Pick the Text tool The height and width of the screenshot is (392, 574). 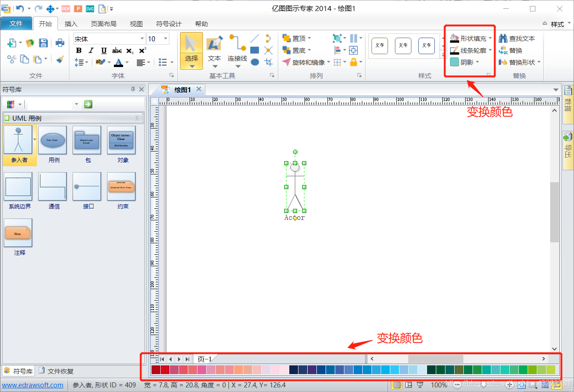(x=214, y=51)
